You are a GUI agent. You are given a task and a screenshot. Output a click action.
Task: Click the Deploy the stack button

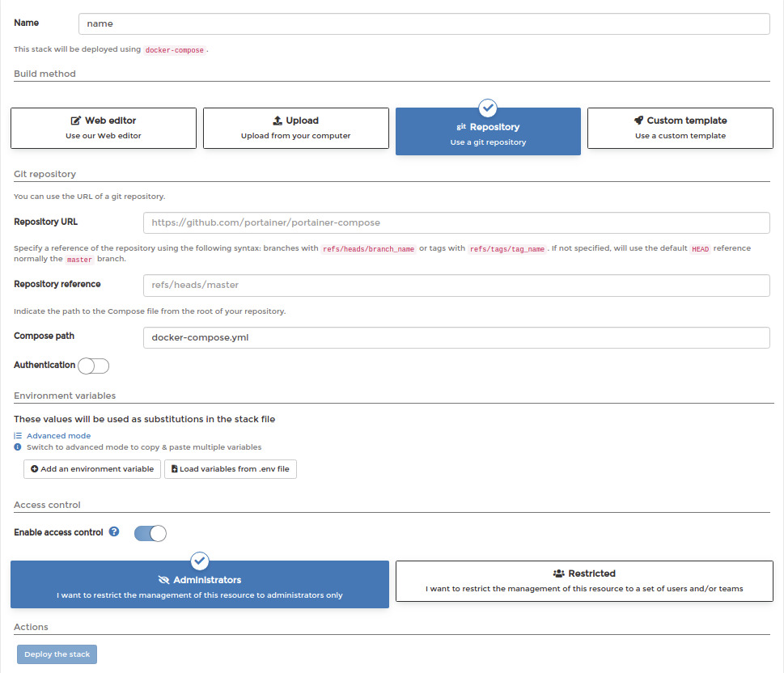pos(57,654)
